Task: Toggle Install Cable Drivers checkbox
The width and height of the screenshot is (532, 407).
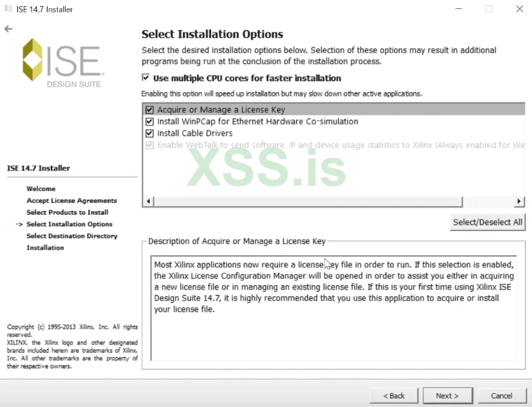Action: 149,133
